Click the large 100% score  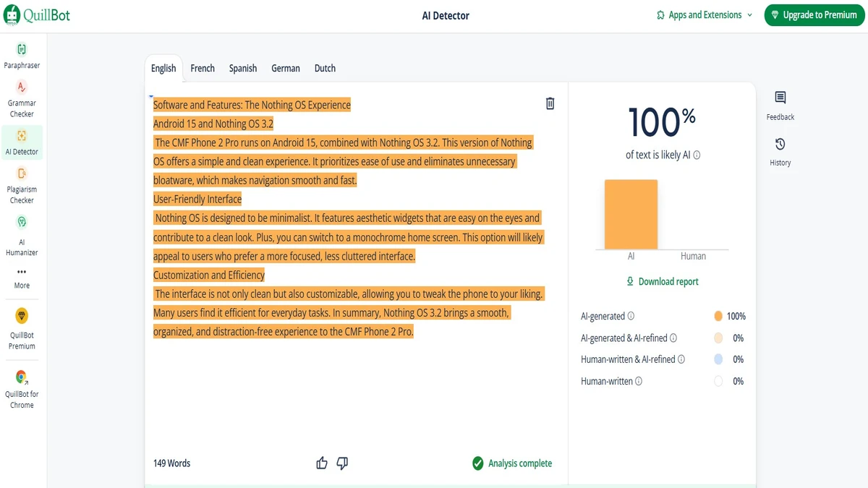coord(662,122)
